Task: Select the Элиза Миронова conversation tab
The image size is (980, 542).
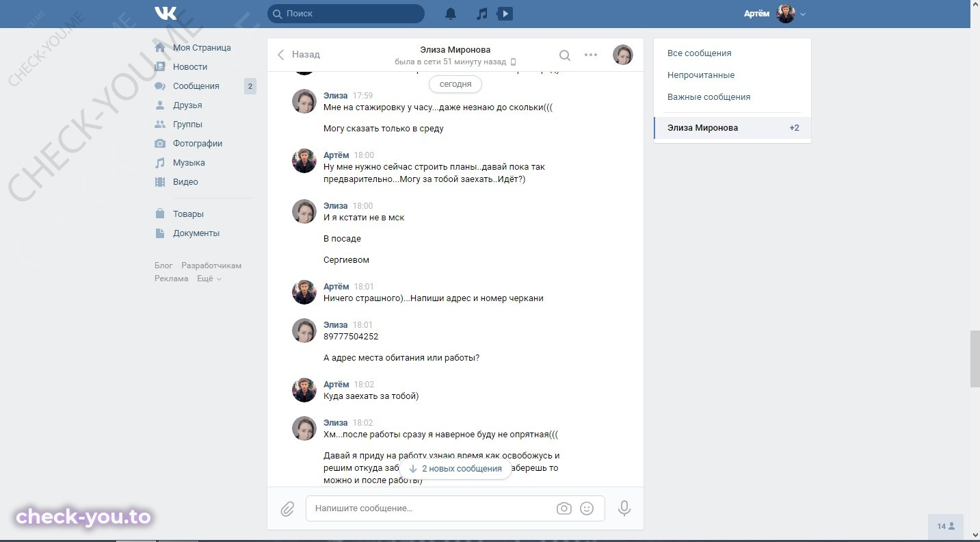Action: tap(732, 128)
